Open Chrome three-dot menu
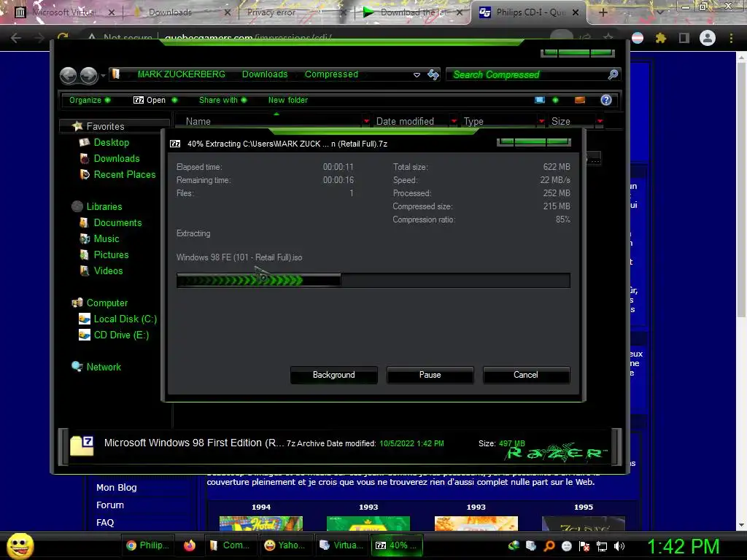Viewport: 747px width, 560px height. coord(731,38)
